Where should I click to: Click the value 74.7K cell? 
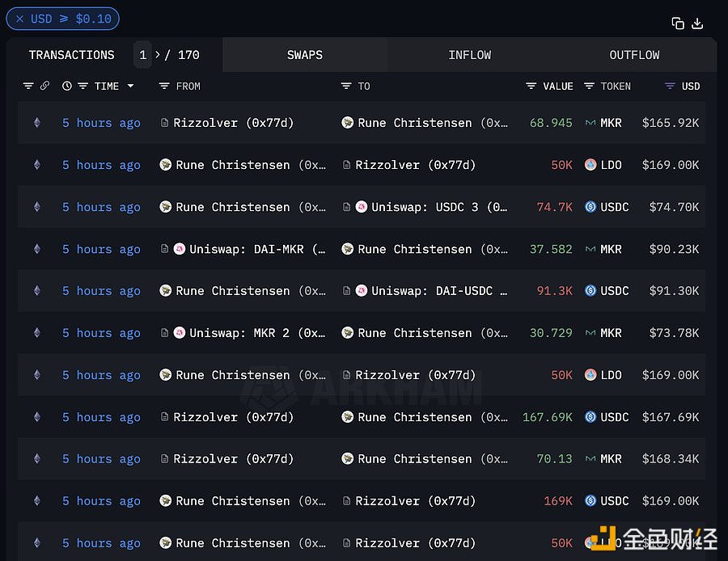point(555,207)
